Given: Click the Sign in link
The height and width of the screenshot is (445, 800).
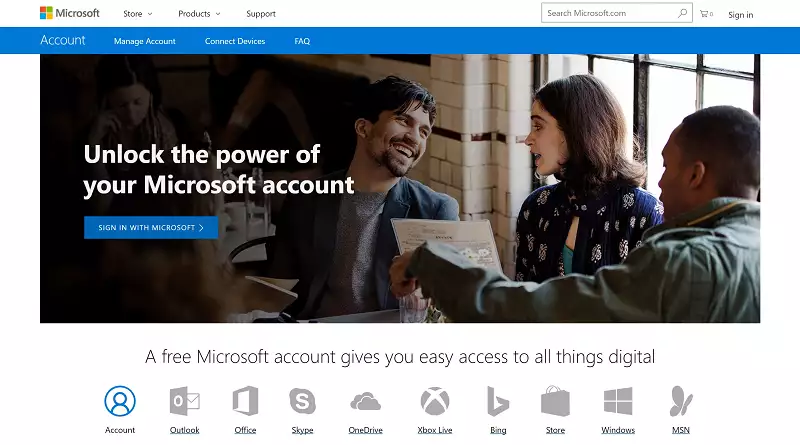Looking at the screenshot, I should point(741,15).
